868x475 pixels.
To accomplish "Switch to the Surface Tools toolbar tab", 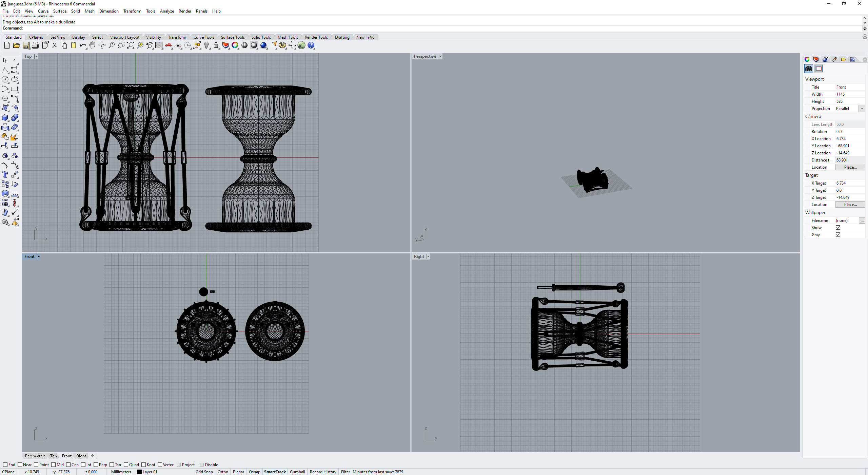I will [233, 37].
